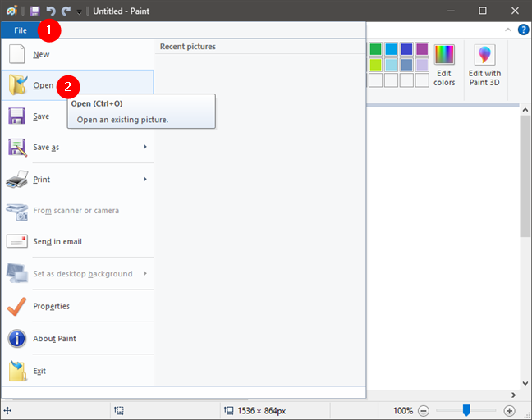
Task: Open About Paint
Action: point(77,338)
